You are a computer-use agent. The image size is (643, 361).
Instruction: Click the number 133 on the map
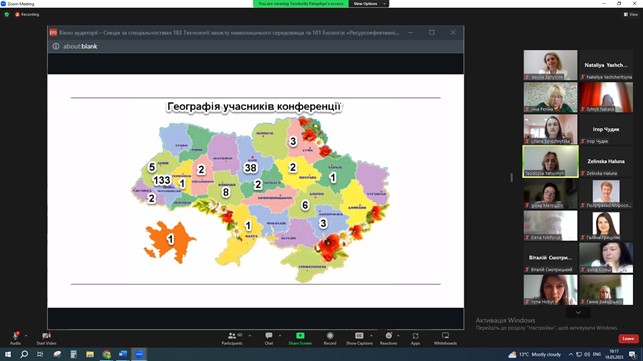pos(162,180)
